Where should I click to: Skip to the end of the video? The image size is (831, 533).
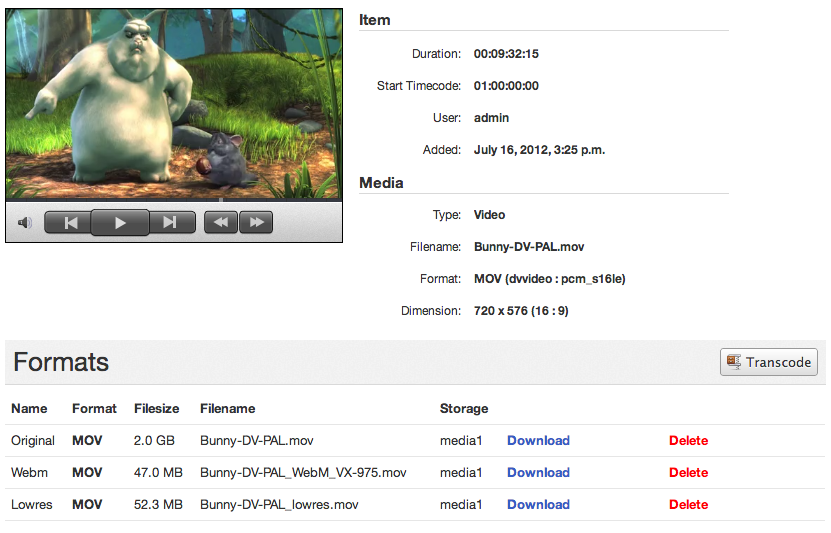click(x=172, y=223)
